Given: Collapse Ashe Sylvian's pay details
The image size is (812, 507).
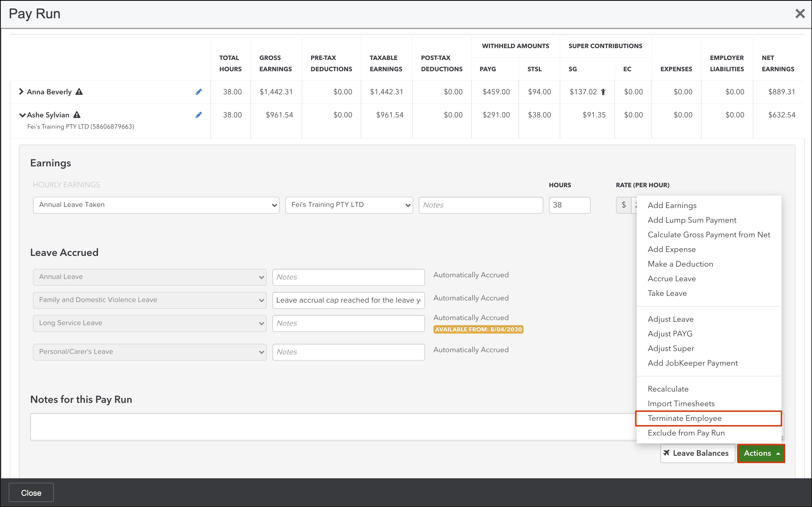Looking at the screenshot, I should 22,115.
